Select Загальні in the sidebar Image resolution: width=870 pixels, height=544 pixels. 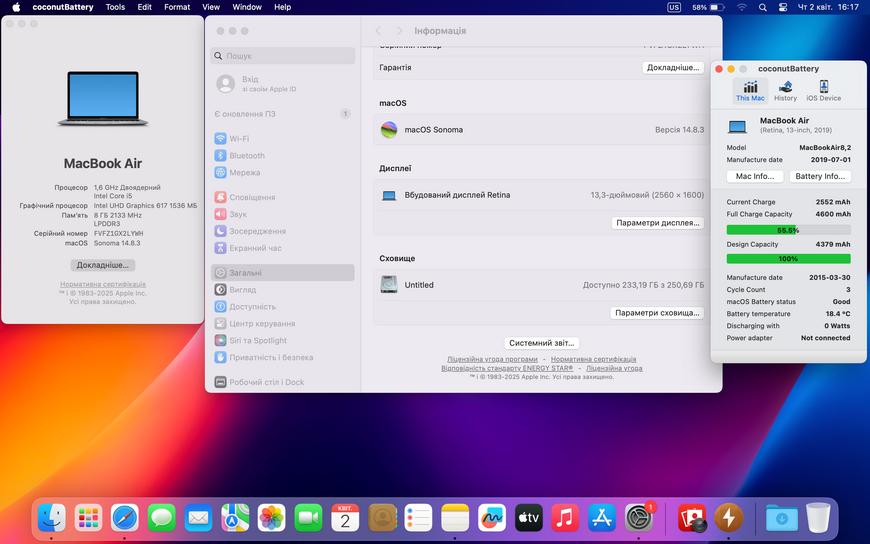[283, 273]
